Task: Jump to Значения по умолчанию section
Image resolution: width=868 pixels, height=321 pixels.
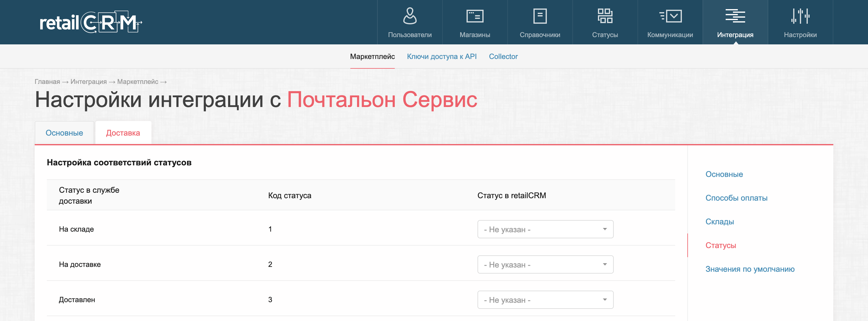Action: coord(750,269)
